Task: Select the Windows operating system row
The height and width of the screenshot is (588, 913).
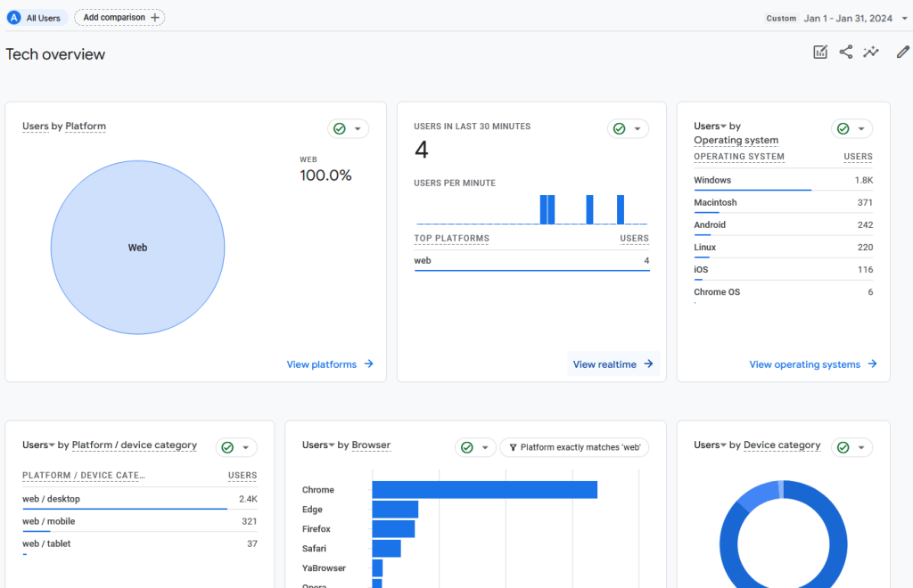Action: tap(783, 180)
